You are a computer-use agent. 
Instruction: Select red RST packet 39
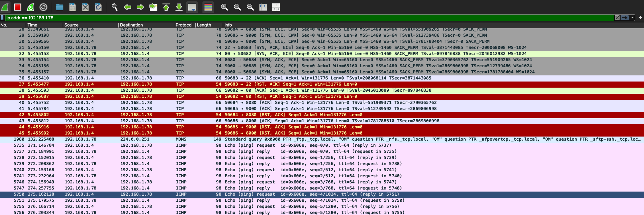[x=322, y=96]
